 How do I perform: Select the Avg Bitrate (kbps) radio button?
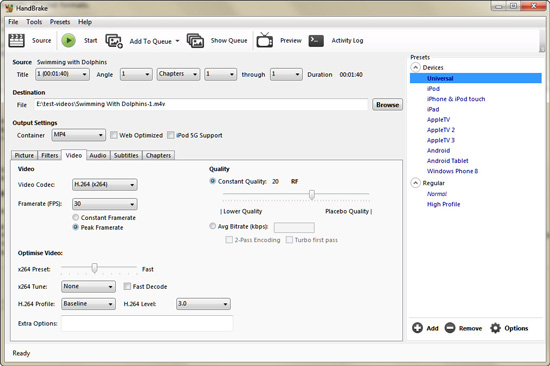(213, 226)
